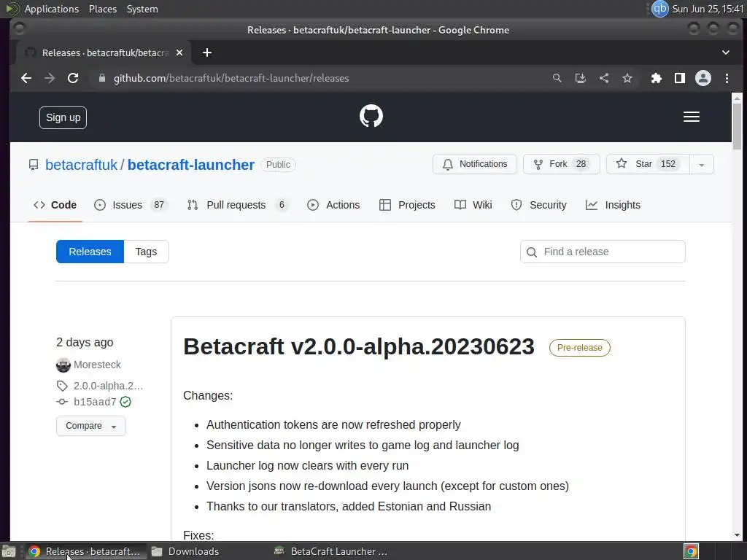The height and width of the screenshot is (560, 747).
Task: Open the Star list dropdown arrow
Action: pyautogui.click(x=701, y=164)
